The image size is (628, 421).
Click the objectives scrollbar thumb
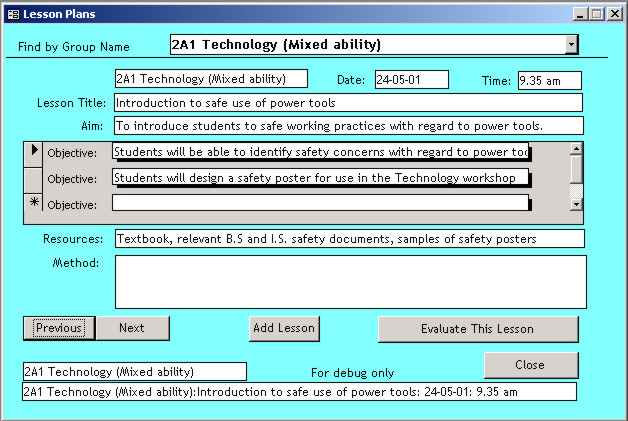(x=576, y=169)
